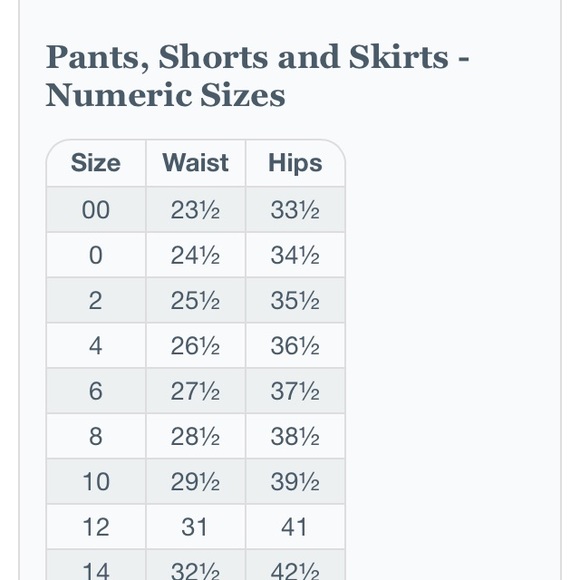Image resolution: width=580 pixels, height=580 pixels.
Task: Select the 38½ hips cell
Action: coord(295,436)
